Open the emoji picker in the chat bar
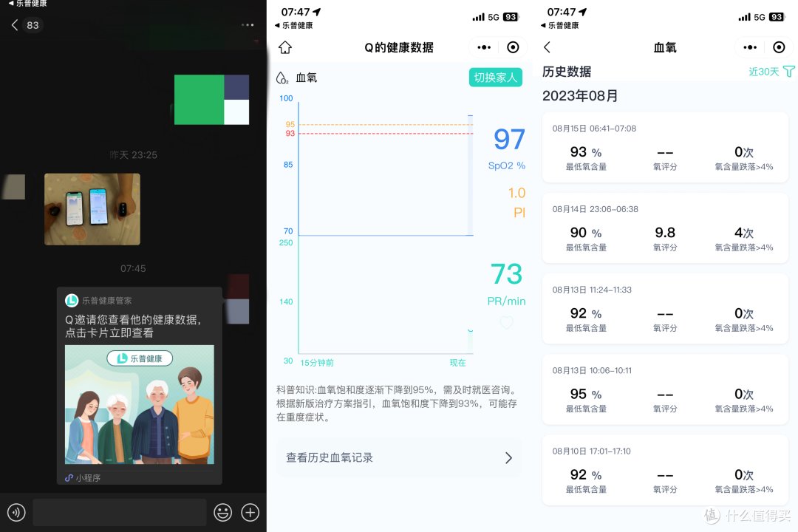The height and width of the screenshot is (532, 798). [x=223, y=512]
